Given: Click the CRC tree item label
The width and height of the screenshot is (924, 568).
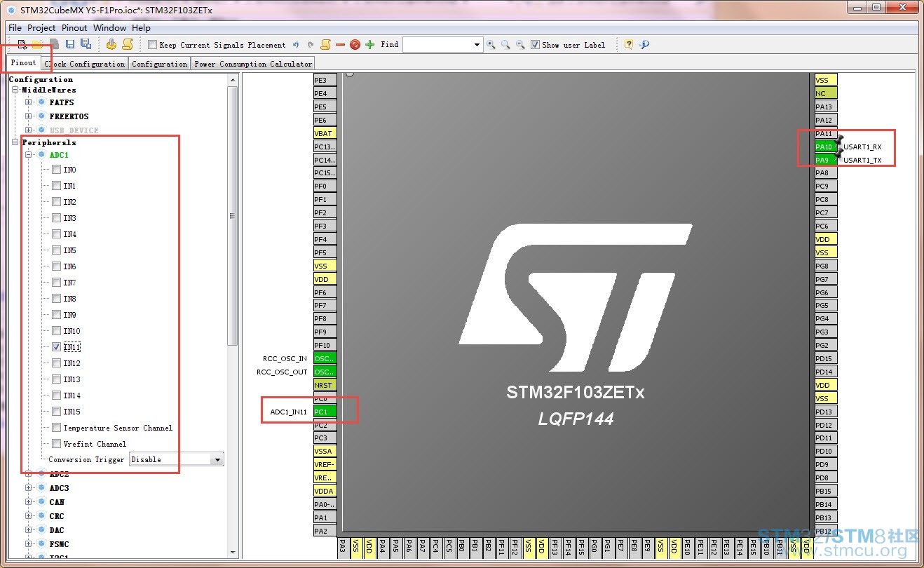Looking at the screenshot, I should click(x=57, y=516).
